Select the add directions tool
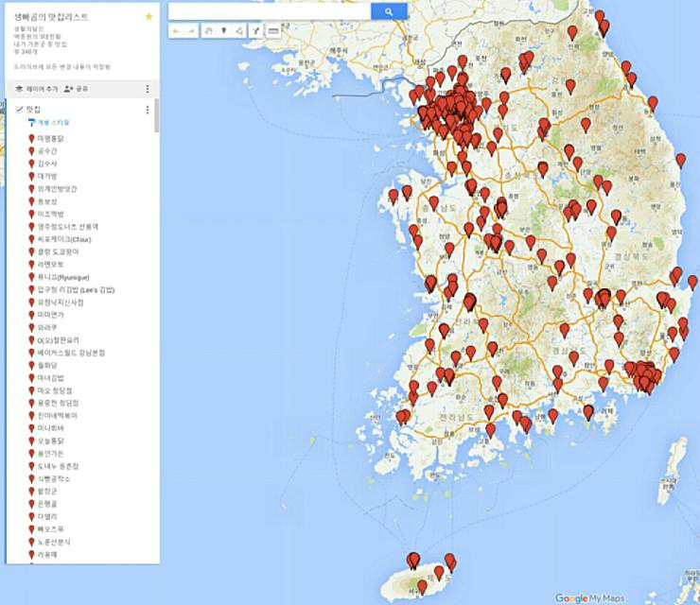Screen dimensions: 700x605 pos(256,31)
